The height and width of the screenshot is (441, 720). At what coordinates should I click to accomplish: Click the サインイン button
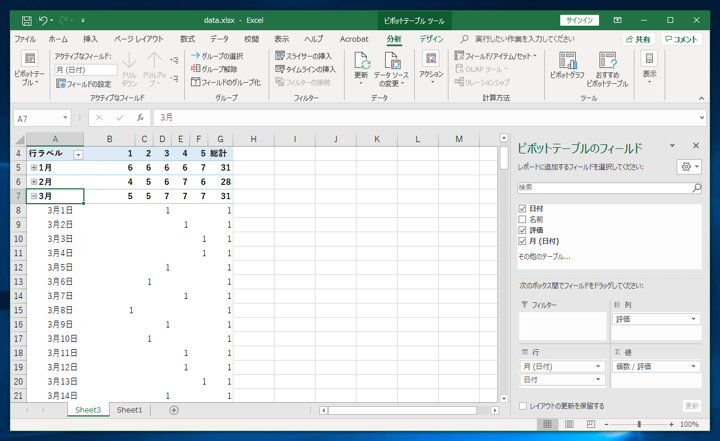point(579,20)
